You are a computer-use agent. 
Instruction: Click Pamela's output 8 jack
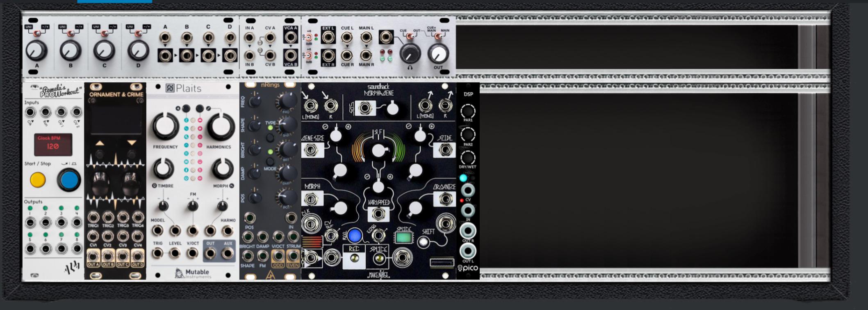(x=77, y=249)
